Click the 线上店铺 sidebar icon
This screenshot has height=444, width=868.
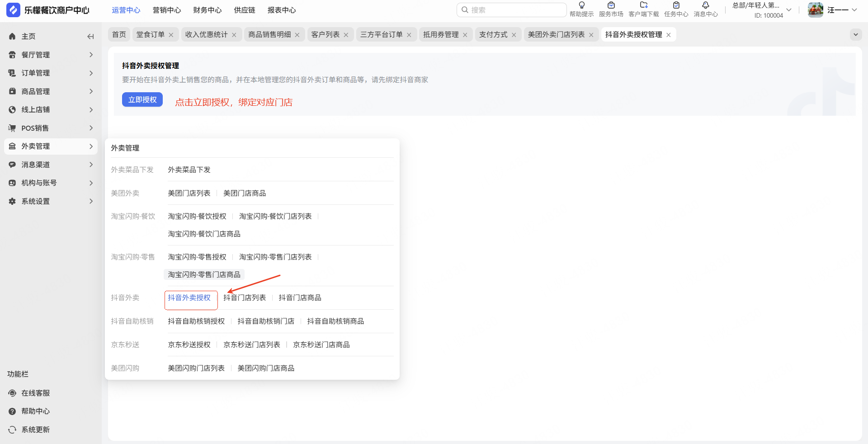click(x=12, y=110)
